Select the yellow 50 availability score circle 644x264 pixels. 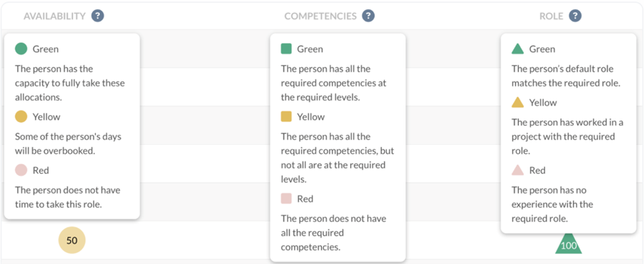[x=72, y=240]
